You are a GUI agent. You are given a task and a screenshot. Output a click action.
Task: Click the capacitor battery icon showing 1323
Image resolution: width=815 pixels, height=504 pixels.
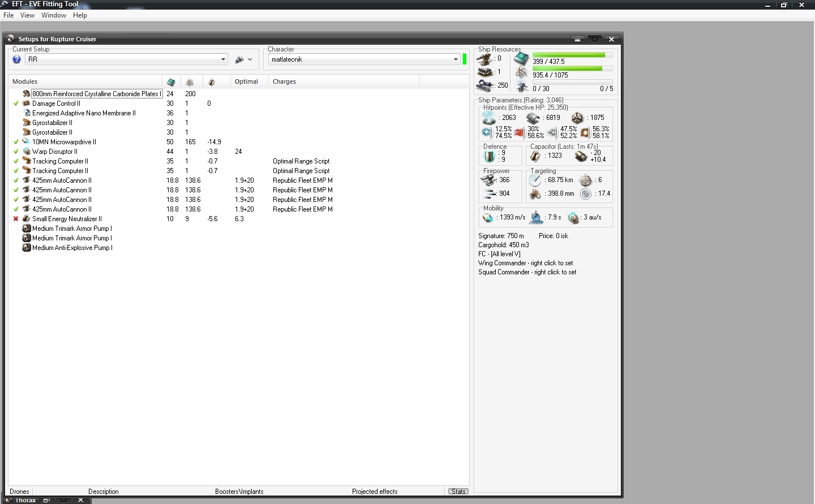click(x=535, y=156)
